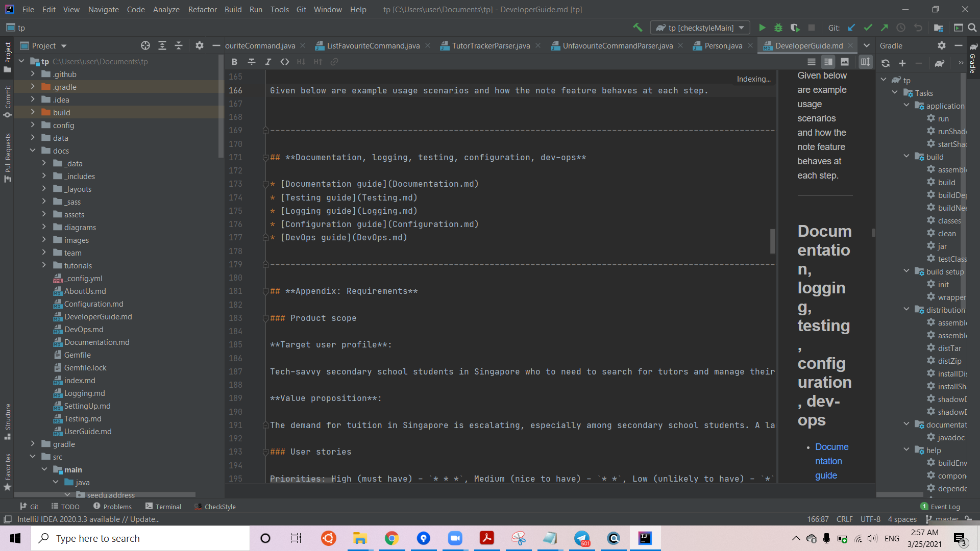Open the Git dropdown menu
980x551 pixels.
point(301,9)
